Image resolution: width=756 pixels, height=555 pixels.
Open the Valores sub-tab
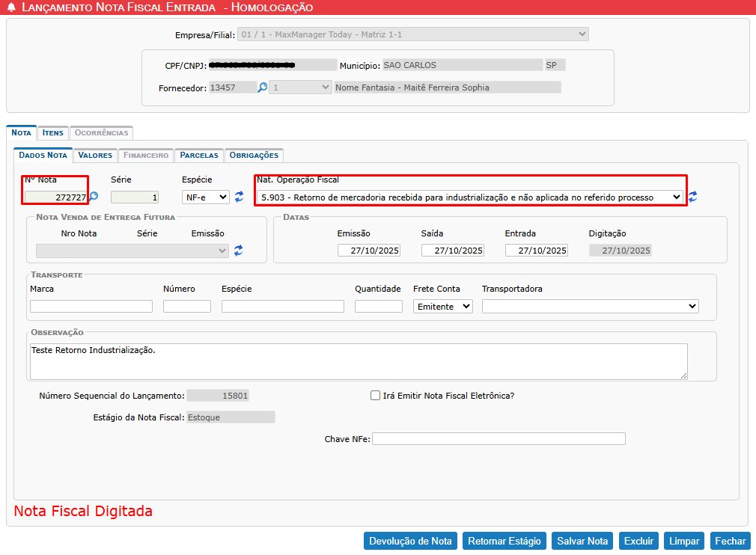click(95, 156)
